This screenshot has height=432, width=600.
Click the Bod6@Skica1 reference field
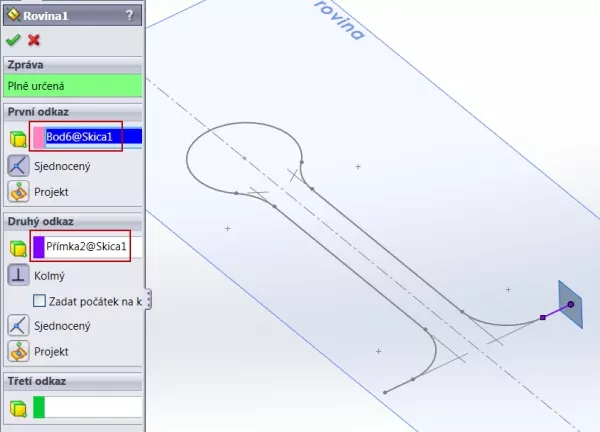tap(92, 136)
